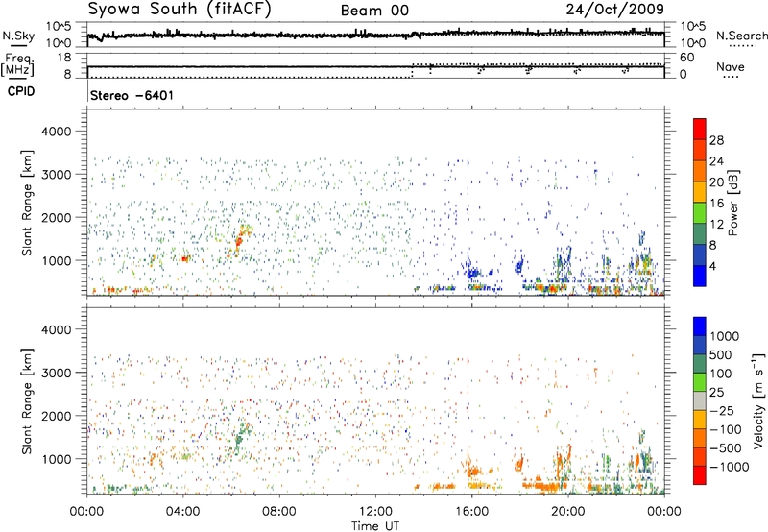Click the '3000' tick in the velocity panel

coord(56,373)
